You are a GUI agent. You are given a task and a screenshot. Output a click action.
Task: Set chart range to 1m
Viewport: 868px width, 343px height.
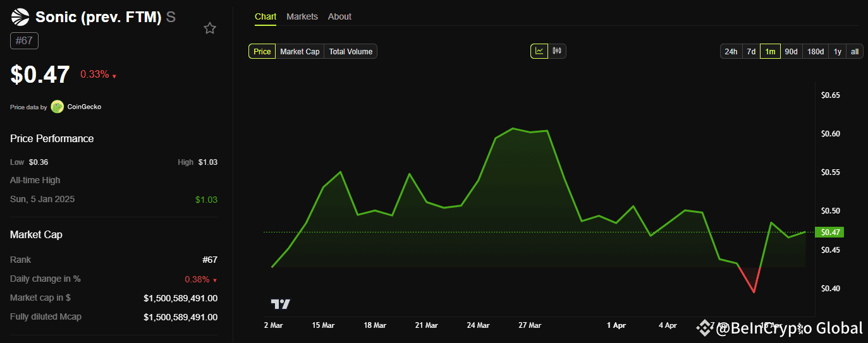click(x=771, y=51)
